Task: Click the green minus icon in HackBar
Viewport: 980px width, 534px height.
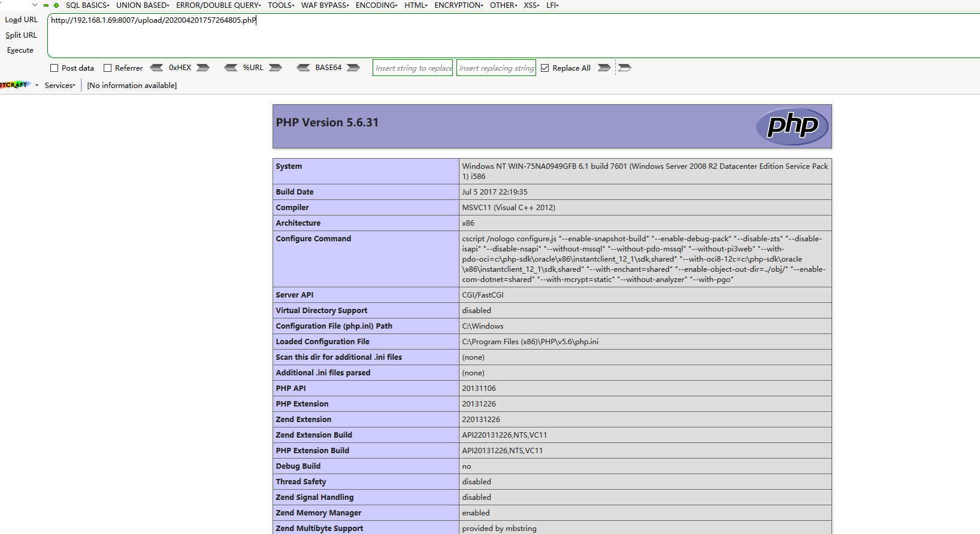Action: pyautogui.click(x=46, y=5)
